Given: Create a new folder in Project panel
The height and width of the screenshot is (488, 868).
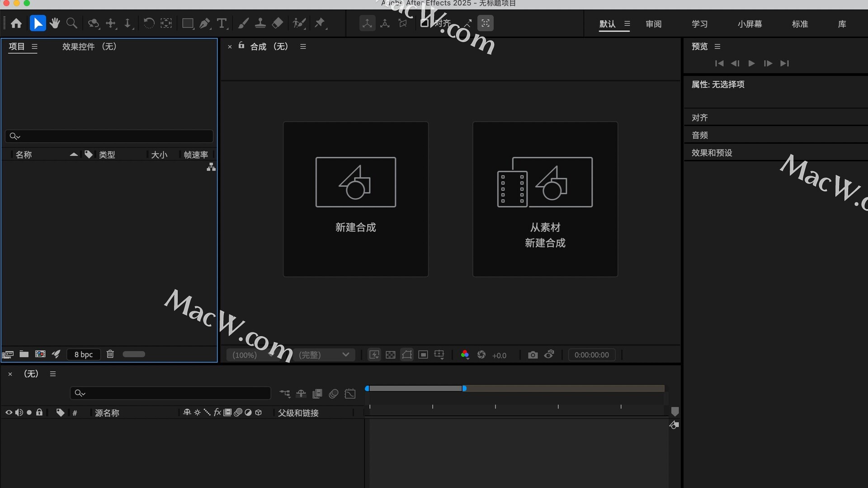Looking at the screenshot, I should coord(24,354).
